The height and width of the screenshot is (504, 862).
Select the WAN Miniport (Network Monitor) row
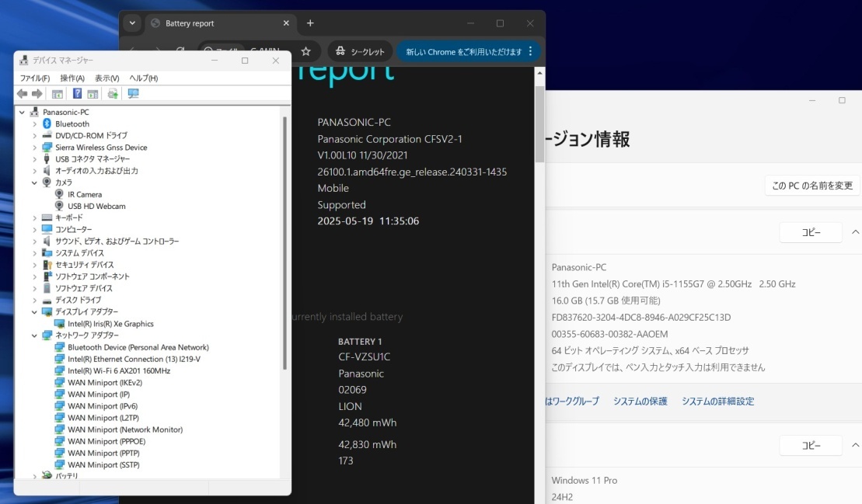click(119, 429)
